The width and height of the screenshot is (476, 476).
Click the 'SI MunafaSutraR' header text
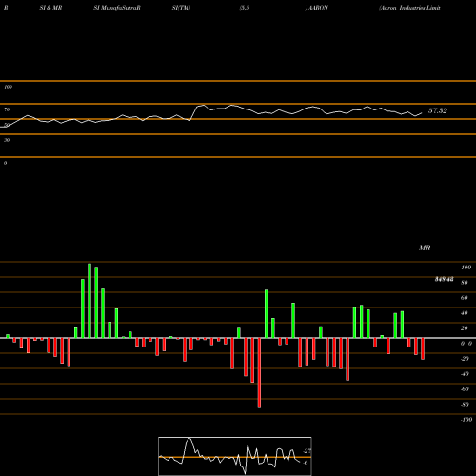point(117,8)
